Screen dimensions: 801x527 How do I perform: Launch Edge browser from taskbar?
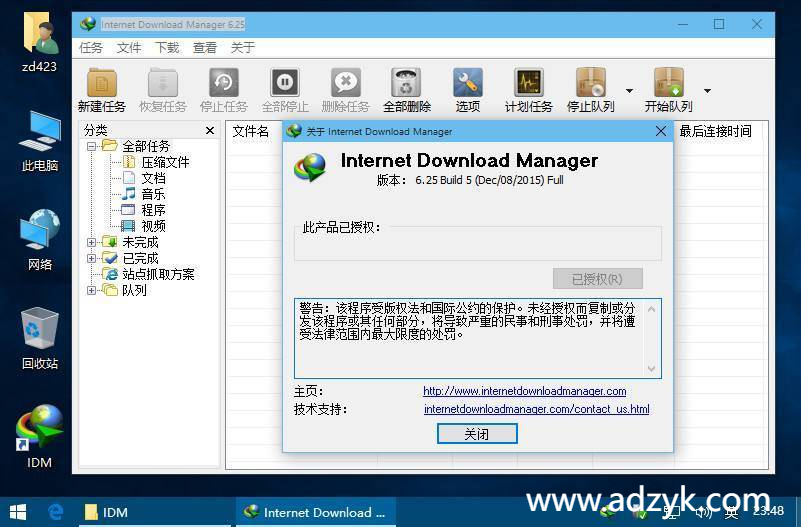55,512
